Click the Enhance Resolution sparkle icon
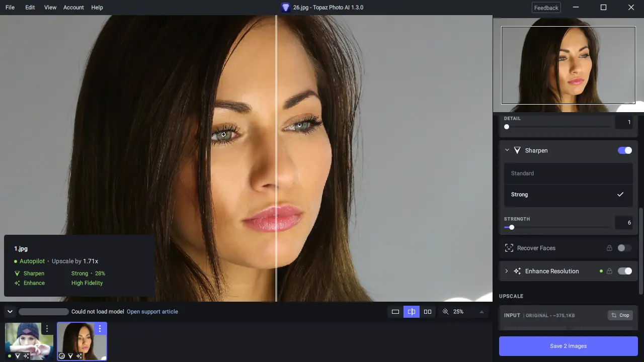This screenshot has height=362, width=644. [517, 271]
